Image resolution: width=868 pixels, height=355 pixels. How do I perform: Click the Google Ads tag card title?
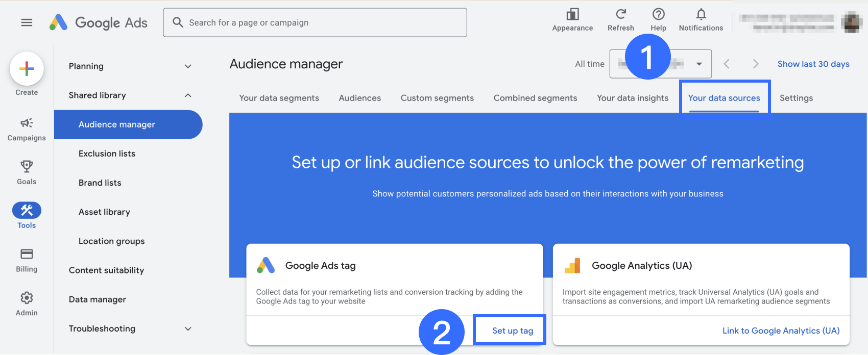320,265
